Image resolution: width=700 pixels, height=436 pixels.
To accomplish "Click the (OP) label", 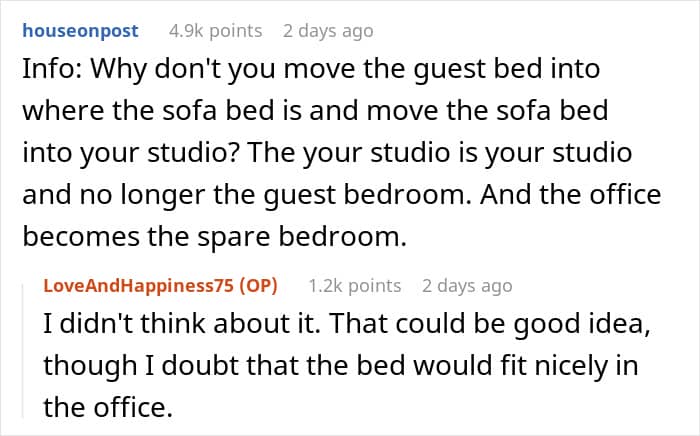I will (258, 286).
